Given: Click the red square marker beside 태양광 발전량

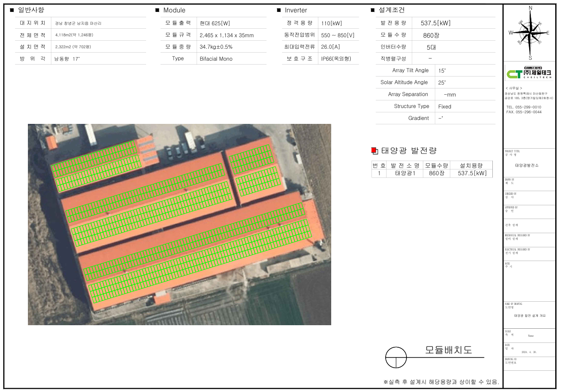Looking at the screenshot, I should click(374, 150).
